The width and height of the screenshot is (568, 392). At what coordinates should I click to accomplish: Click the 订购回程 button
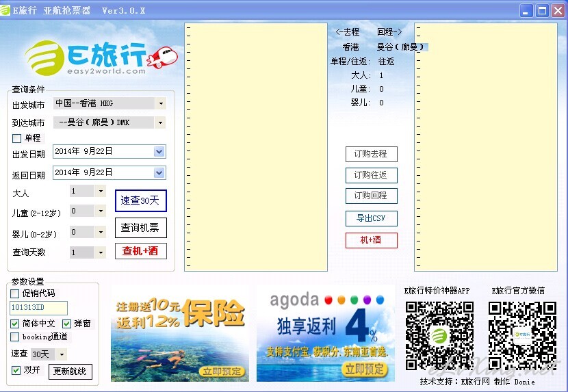click(372, 196)
